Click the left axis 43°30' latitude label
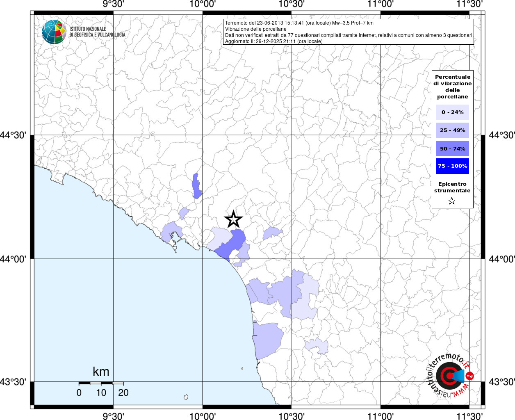This screenshot has width=515, height=420. click(14, 382)
